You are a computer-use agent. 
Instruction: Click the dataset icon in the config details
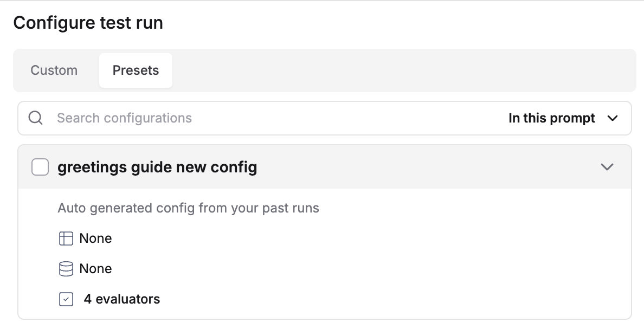(x=66, y=268)
